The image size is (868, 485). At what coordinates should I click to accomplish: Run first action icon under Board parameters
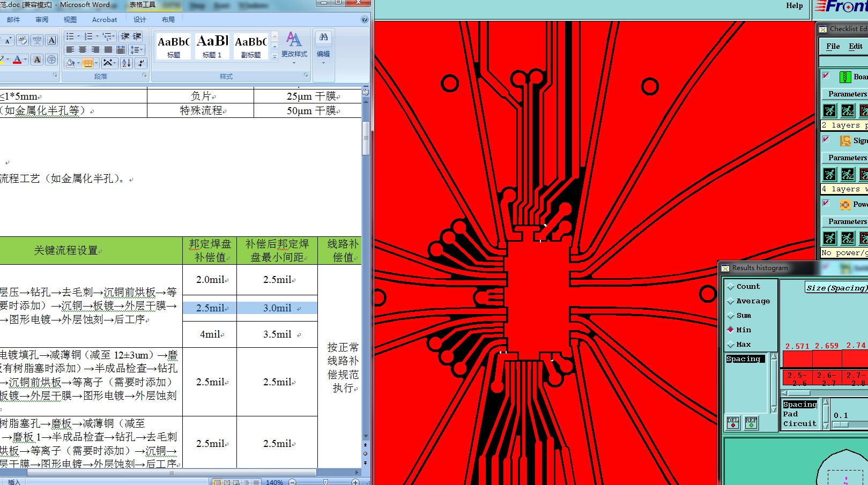829,110
